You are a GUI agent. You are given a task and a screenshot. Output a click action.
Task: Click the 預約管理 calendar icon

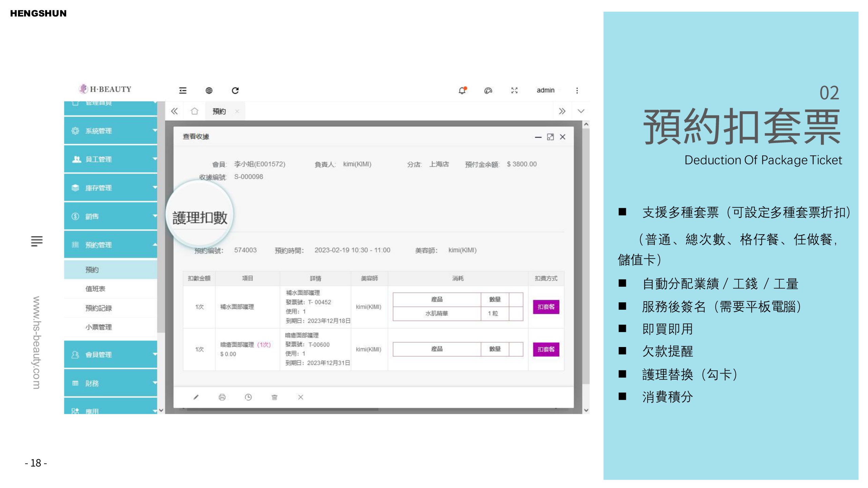(75, 245)
